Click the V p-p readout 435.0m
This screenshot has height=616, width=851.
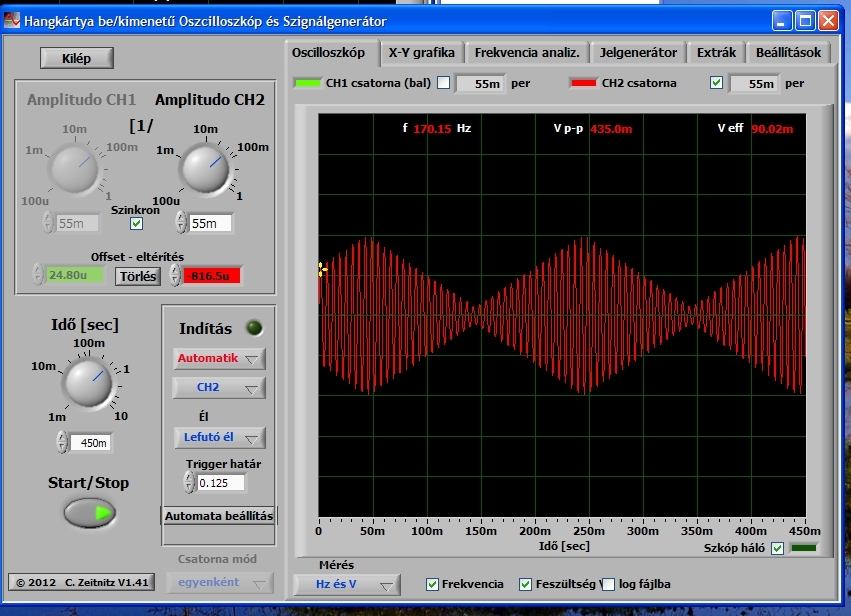point(611,129)
